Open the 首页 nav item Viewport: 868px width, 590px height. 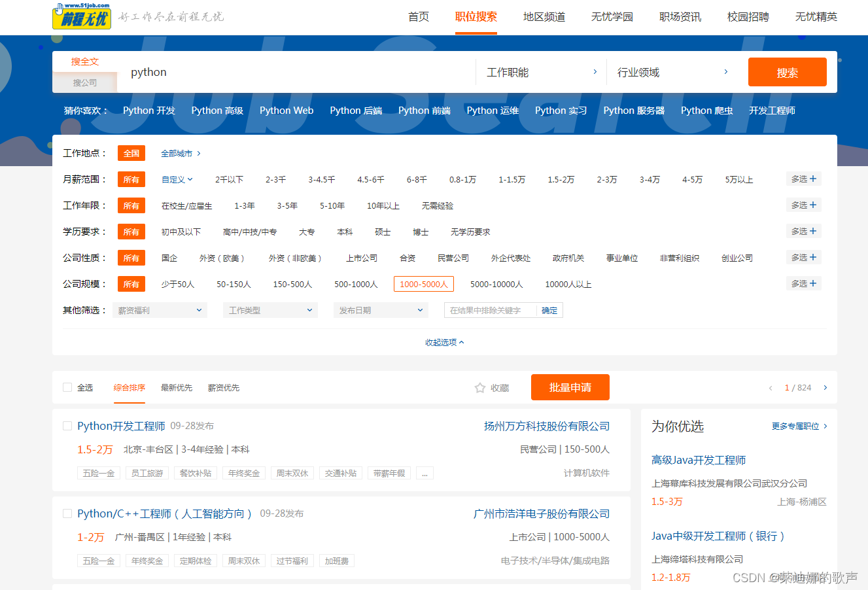point(419,16)
